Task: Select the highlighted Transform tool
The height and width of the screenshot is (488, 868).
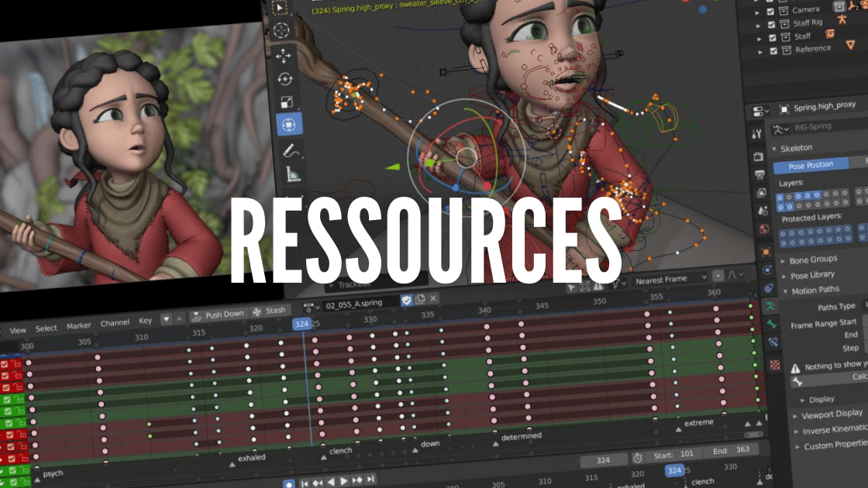Action: pyautogui.click(x=289, y=125)
